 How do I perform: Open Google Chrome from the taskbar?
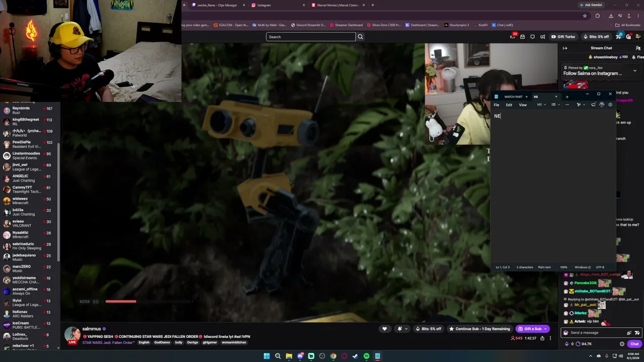coord(333,356)
